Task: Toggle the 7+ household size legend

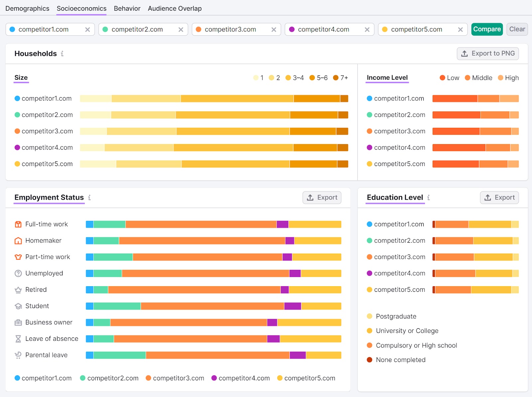Action: (x=340, y=78)
